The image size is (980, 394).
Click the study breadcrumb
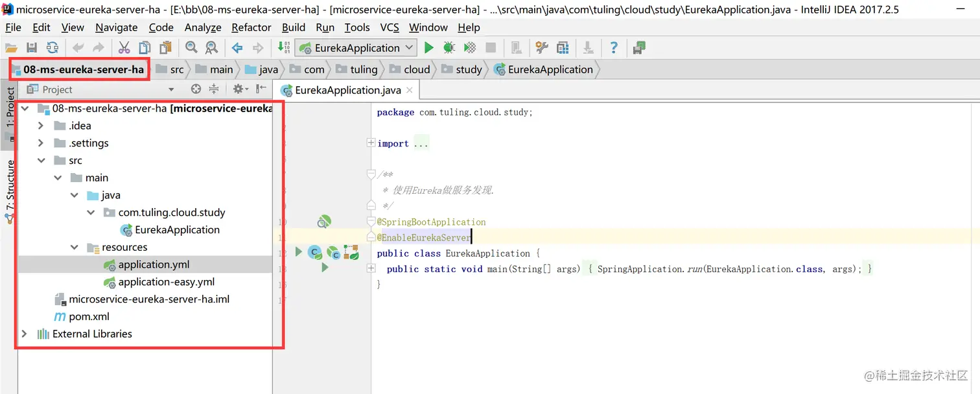coord(462,69)
